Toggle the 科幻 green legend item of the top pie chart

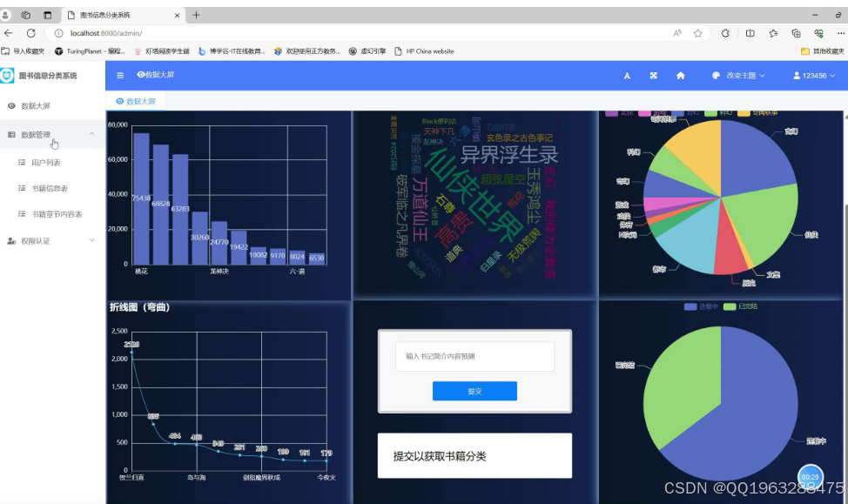[x=719, y=113]
